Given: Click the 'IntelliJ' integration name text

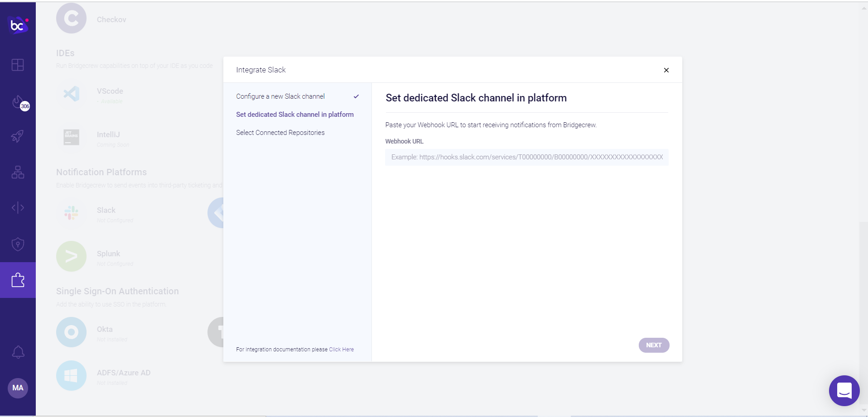Looking at the screenshot, I should coord(108,134).
